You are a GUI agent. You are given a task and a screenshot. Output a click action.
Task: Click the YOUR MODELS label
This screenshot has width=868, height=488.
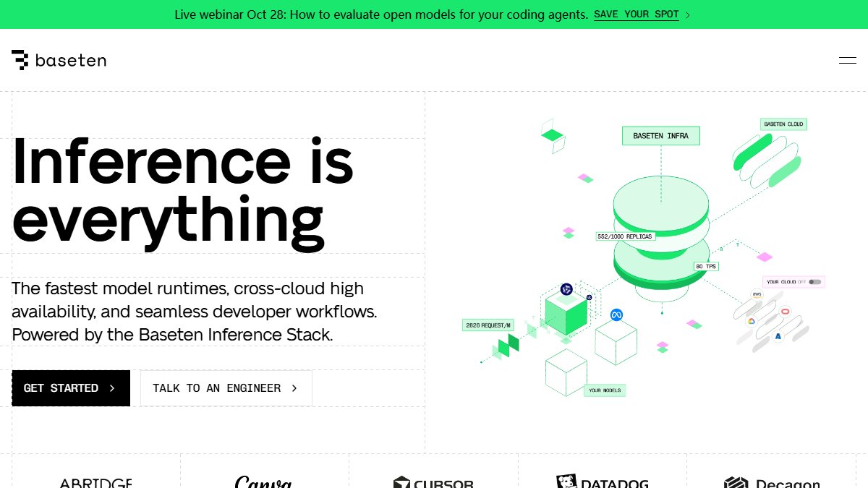[605, 390]
